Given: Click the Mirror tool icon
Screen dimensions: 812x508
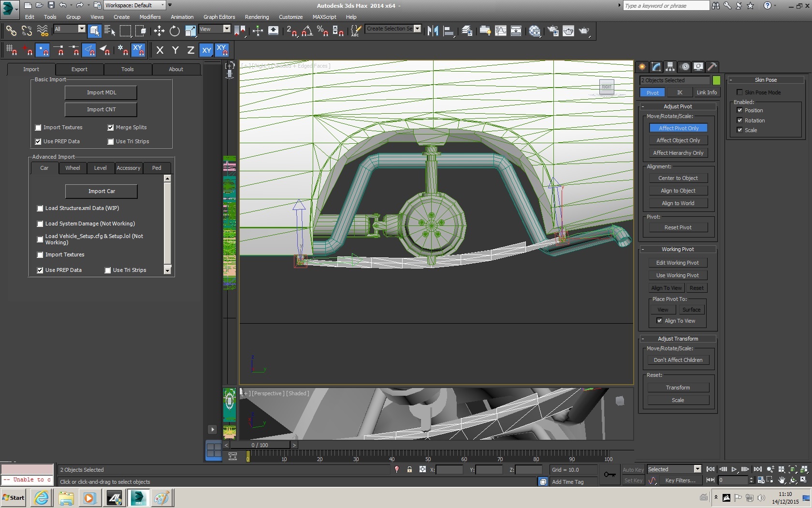Looking at the screenshot, I should [x=433, y=31].
